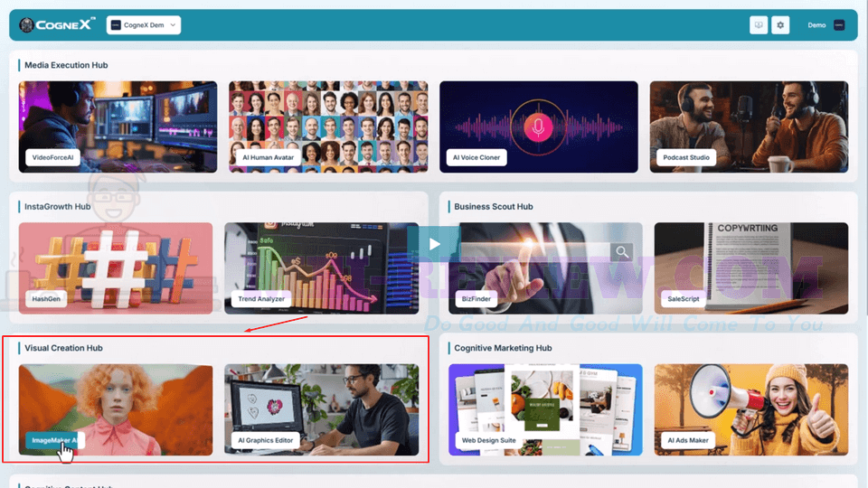Open the SaleScript copywriting tool
The height and width of the screenshot is (488, 868).
pos(751,268)
